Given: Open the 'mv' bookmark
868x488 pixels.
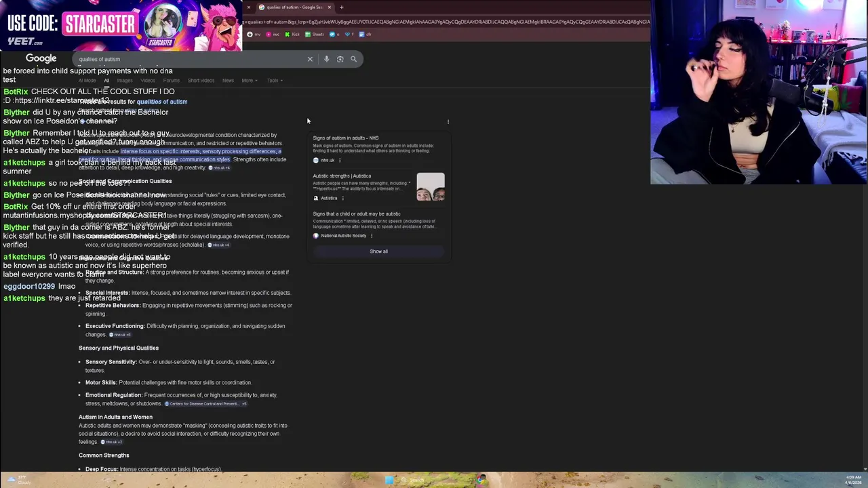Looking at the screenshot, I should 252,34.
